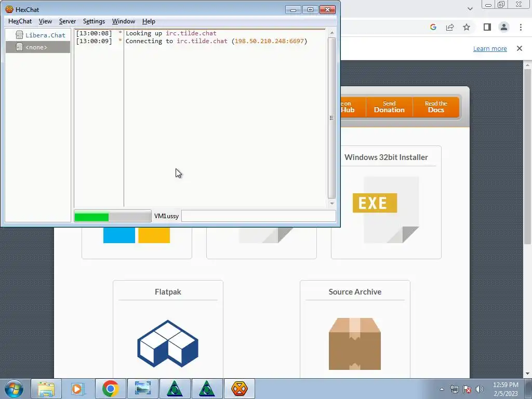This screenshot has height=399, width=532.
Task: Click the chat scrollbar up arrow
Action: (x=332, y=33)
